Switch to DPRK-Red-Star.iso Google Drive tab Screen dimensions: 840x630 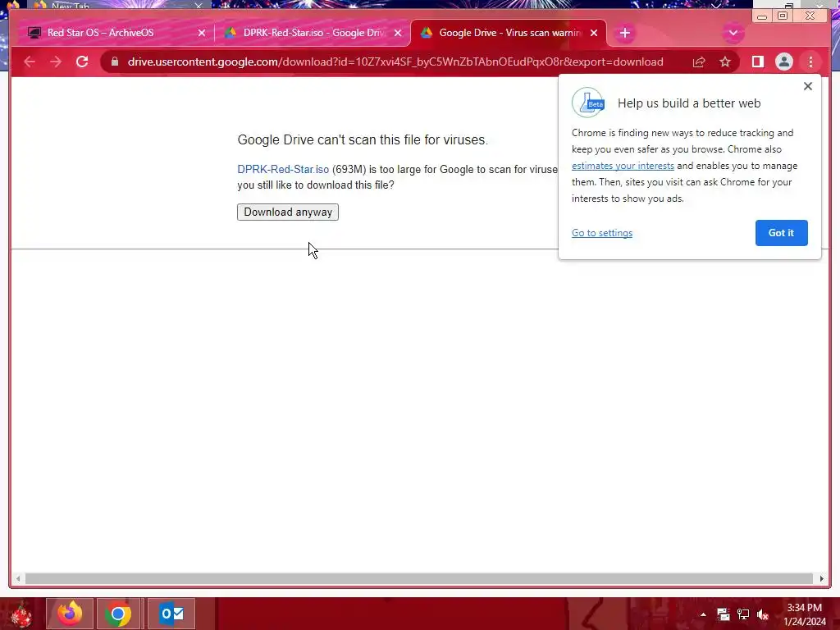coord(313,33)
